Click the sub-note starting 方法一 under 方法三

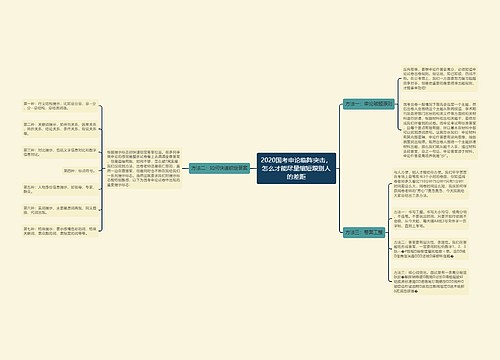click(x=430, y=219)
